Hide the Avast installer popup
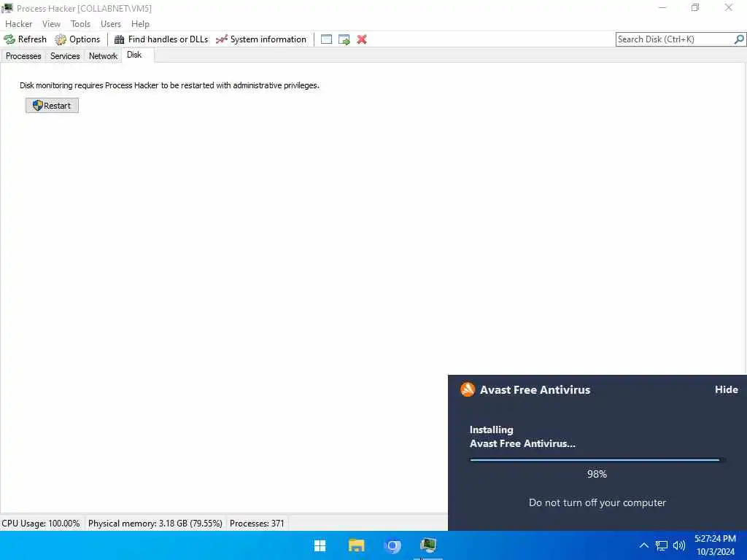Screen dimensions: 747x560 point(726,389)
